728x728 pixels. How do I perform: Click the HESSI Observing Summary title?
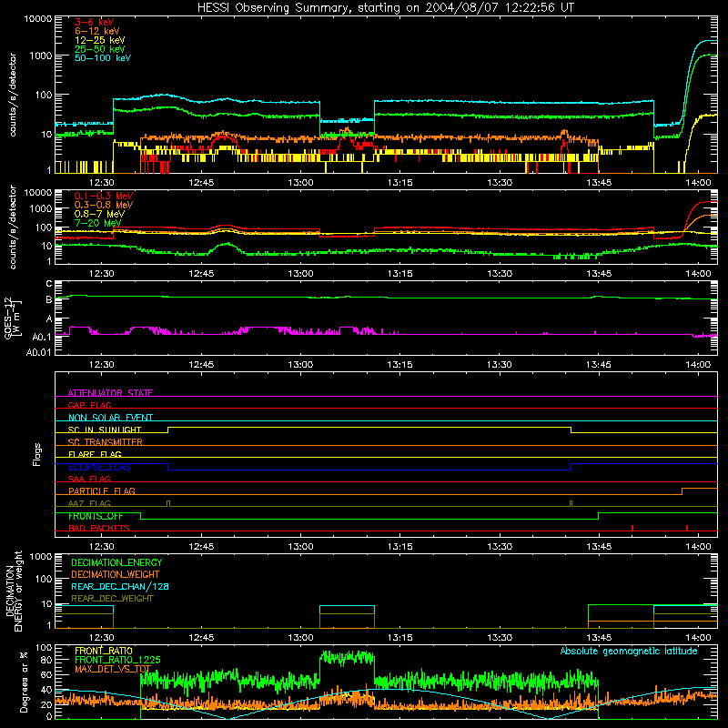pyautogui.click(x=385, y=8)
